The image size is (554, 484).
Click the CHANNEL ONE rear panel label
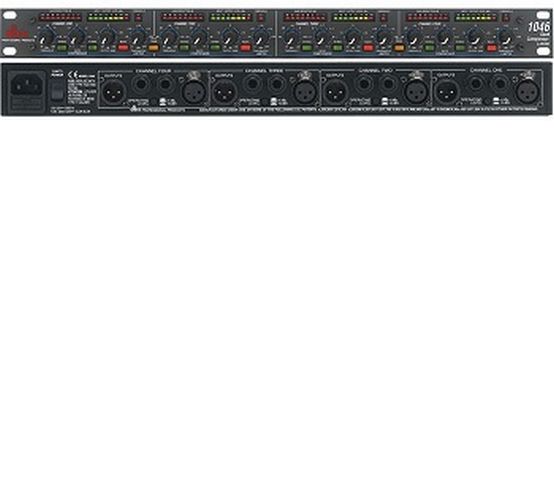click(x=486, y=71)
